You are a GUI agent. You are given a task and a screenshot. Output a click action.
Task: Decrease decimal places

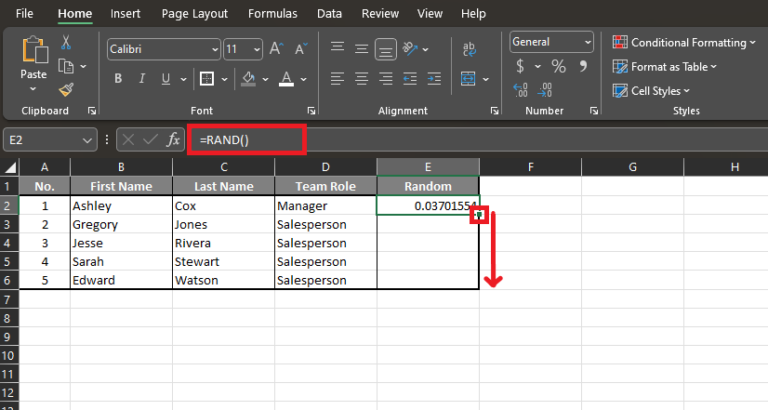pos(545,90)
